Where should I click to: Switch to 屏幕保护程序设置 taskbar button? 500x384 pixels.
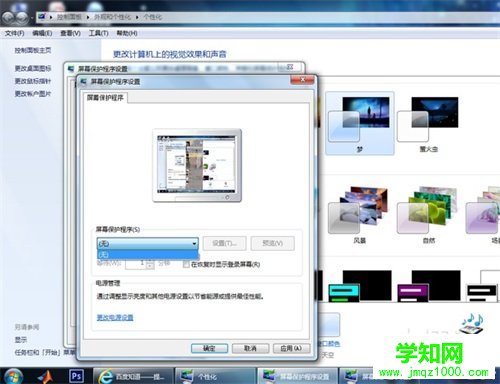coord(297,376)
